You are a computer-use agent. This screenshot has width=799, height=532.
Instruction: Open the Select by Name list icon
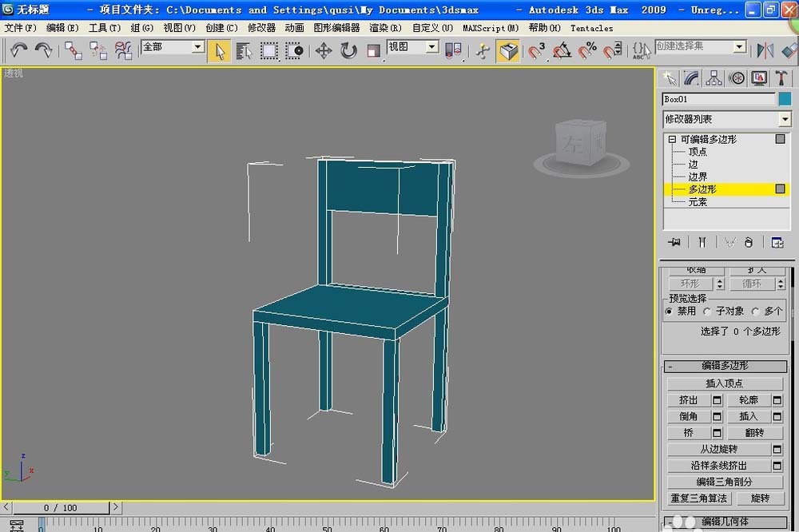pyautogui.click(x=244, y=51)
